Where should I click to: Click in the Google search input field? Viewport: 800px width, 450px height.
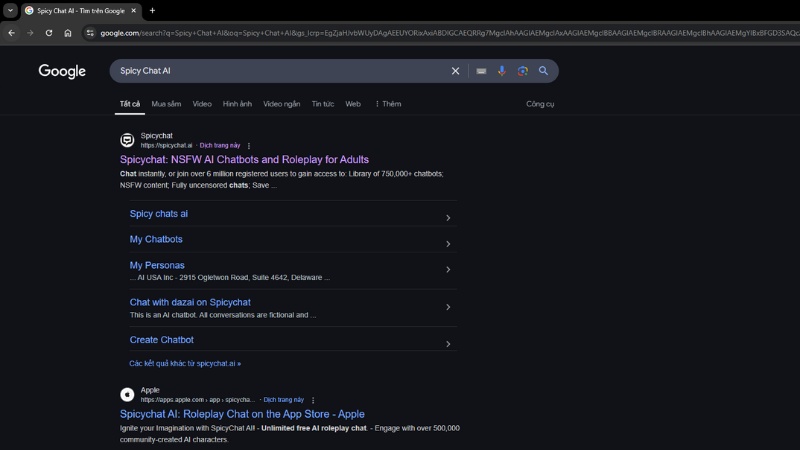coord(280,71)
